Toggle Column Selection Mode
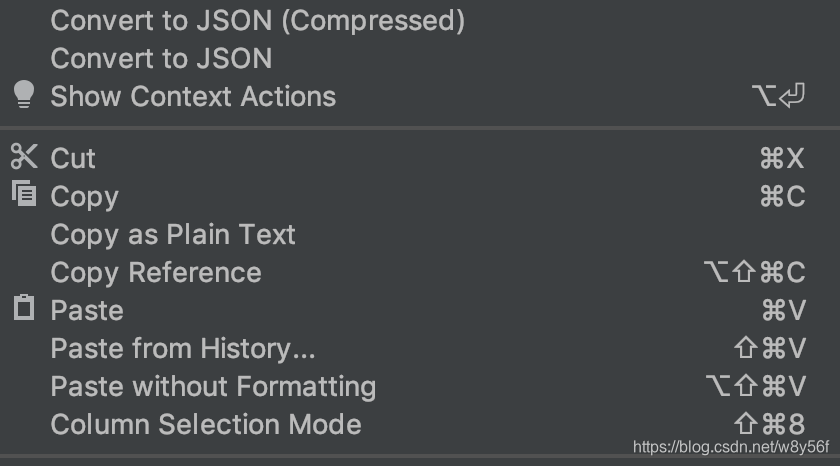 pos(206,424)
